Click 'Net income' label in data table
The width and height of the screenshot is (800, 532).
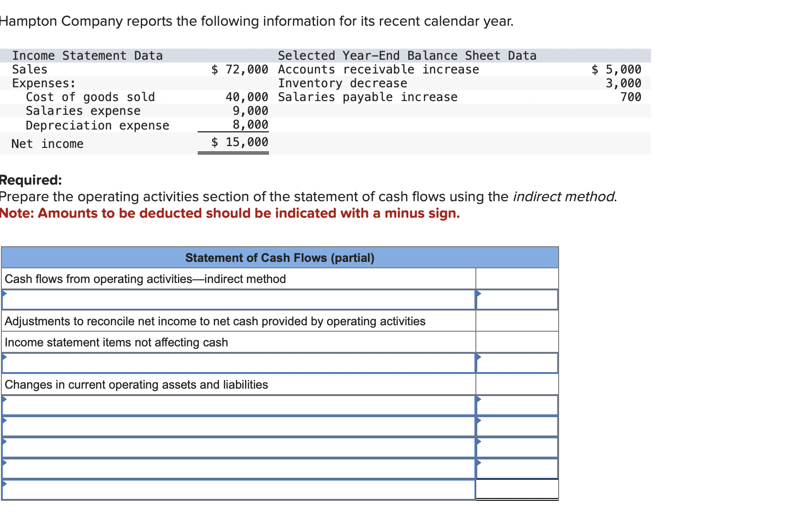pos(47,144)
